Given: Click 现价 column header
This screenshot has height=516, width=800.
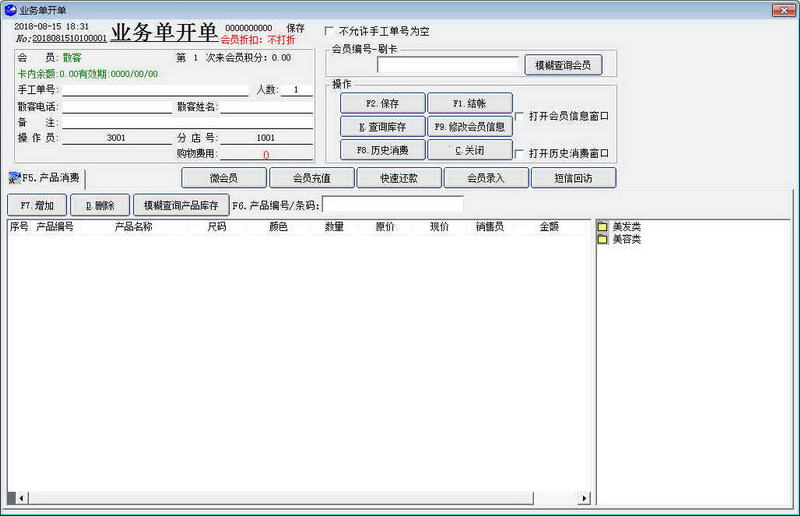Looking at the screenshot, I should 439,227.
